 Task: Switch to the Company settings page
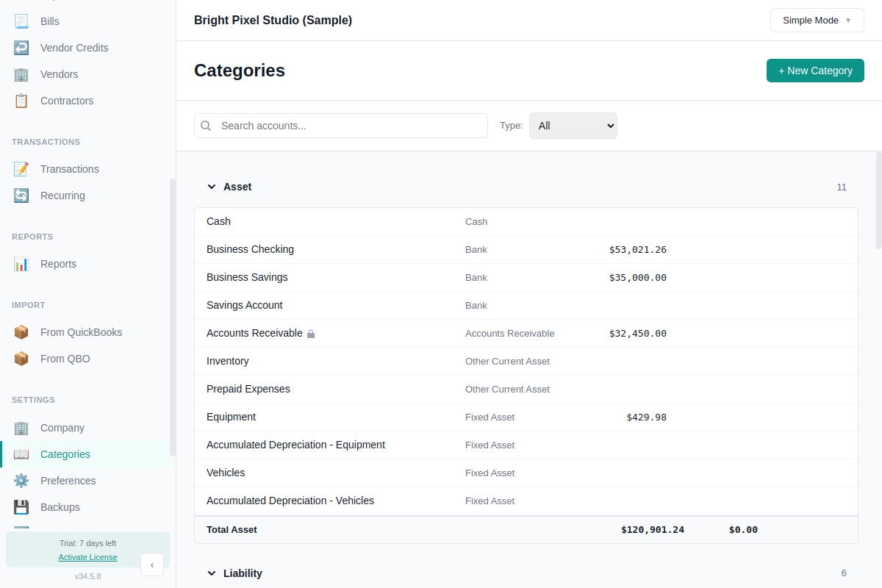click(x=62, y=427)
